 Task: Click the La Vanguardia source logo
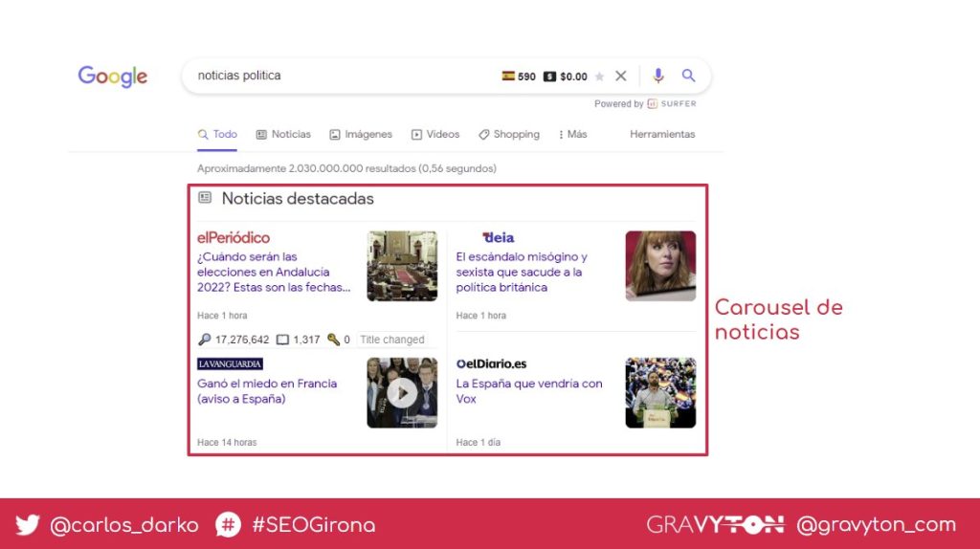pos(230,364)
